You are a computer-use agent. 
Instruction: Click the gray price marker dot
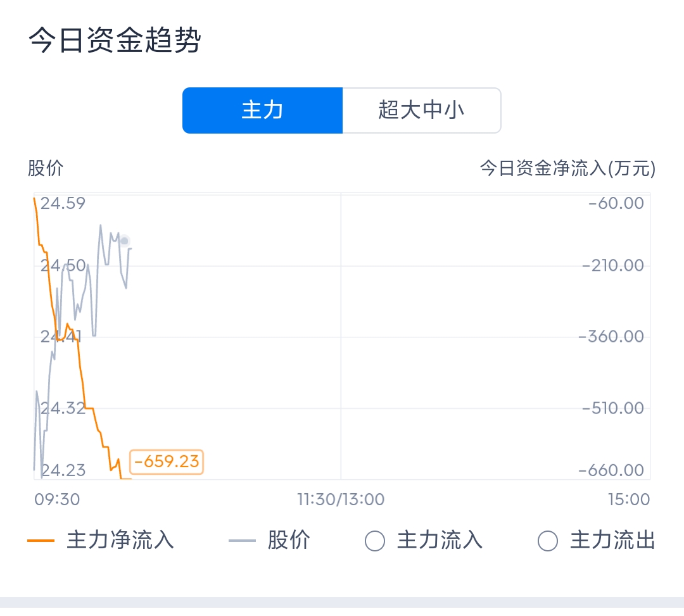(x=124, y=241)
